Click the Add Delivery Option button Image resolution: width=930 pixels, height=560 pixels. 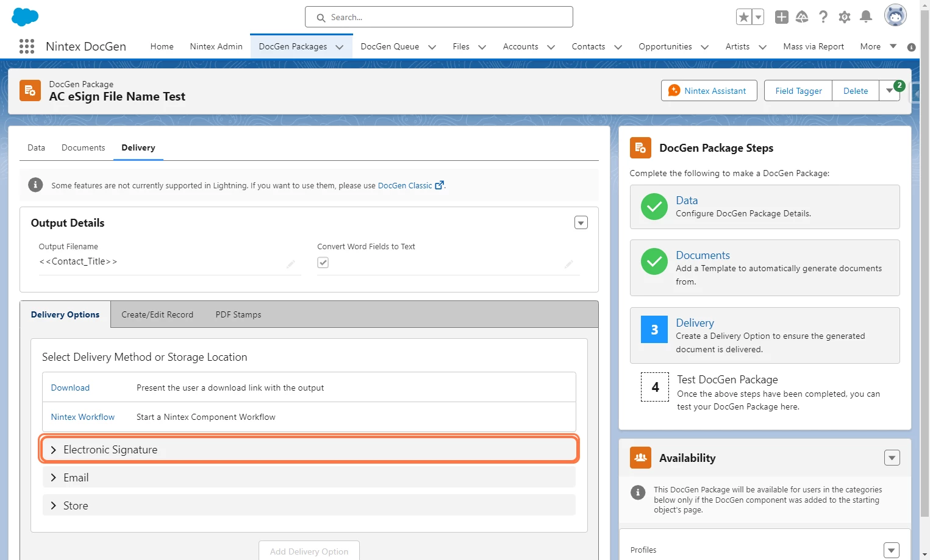pos(309,551)
